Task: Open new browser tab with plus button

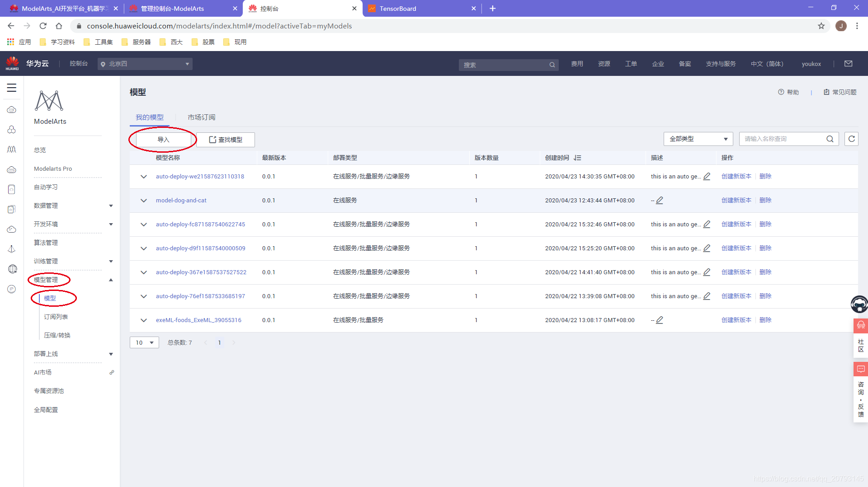Action: [x=493, y=9]
